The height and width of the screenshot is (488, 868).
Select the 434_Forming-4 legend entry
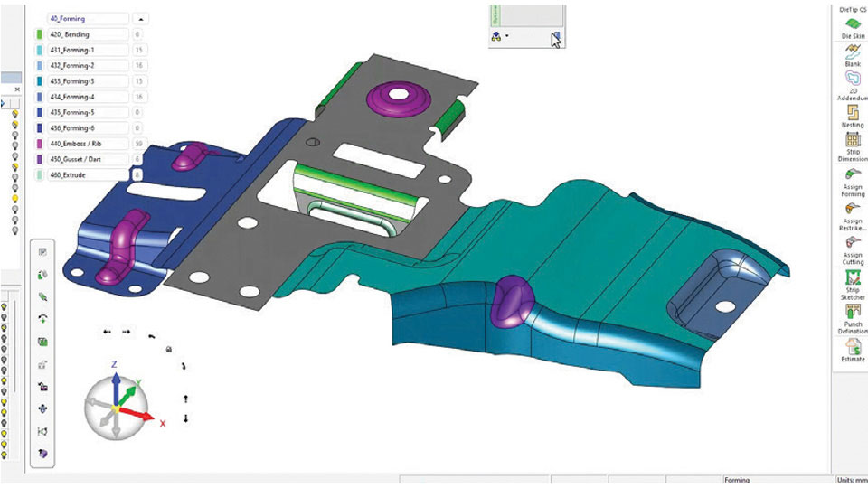[88, 97]
